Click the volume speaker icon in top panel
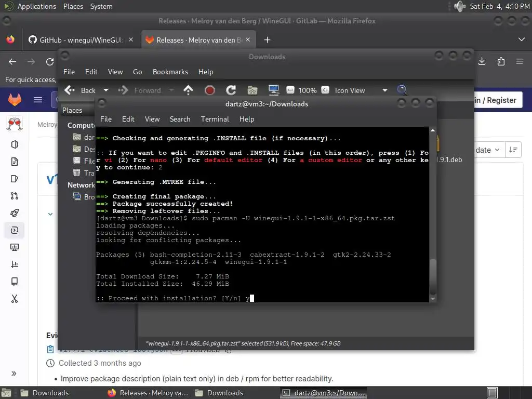The image size is (532, 399). click(460, 6)
